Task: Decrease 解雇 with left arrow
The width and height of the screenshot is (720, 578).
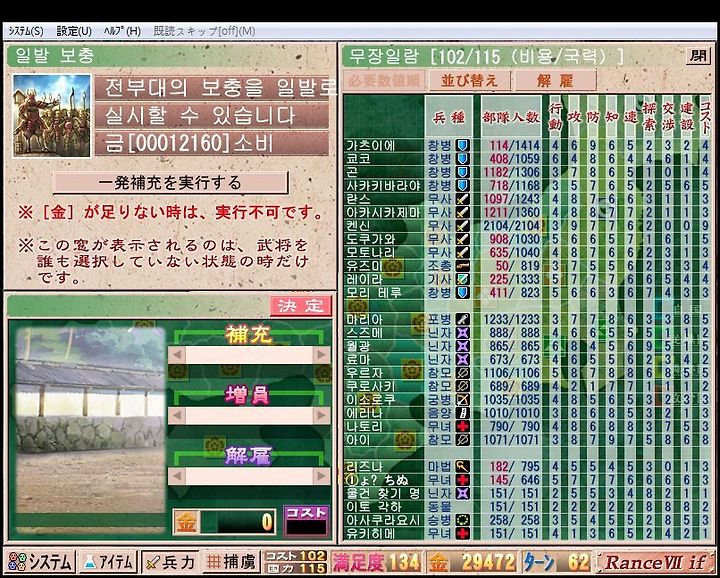Action: [x=177, y=476]
